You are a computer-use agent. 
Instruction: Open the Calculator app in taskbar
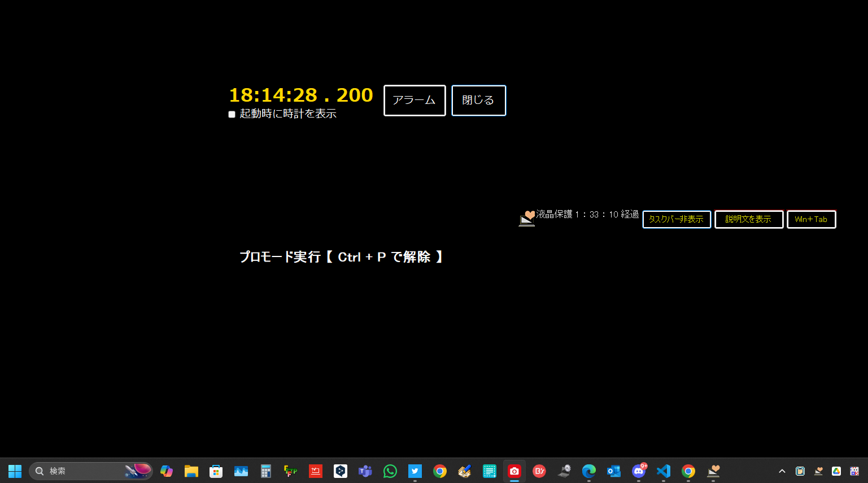pyautogui.click(x=266, y=471)
